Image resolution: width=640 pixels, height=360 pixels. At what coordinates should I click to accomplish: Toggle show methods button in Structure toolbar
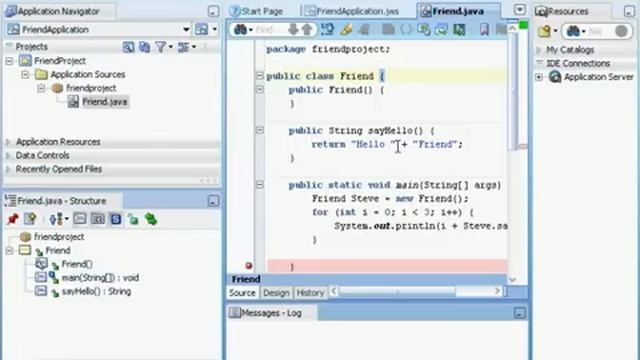pyautogui.click(x=80, y=219)
